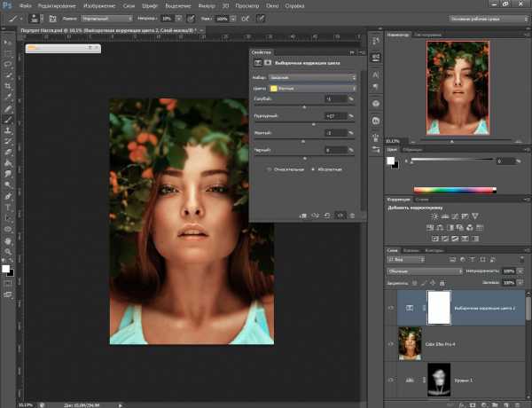Click the Zoom tool in the toolbar
Viewport: 532px width, 408px height.
tap(7, 250)
